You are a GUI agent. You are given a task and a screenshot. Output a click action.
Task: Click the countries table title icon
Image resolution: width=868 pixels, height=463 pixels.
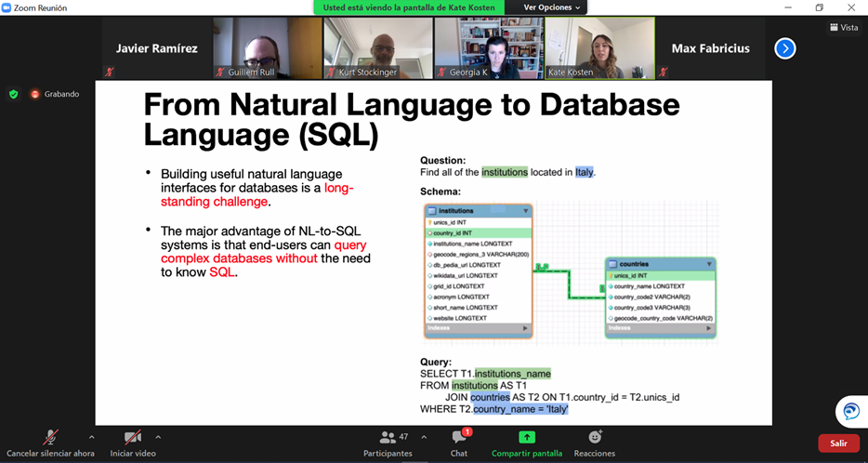pyautogui.click(x=612, y=264)
